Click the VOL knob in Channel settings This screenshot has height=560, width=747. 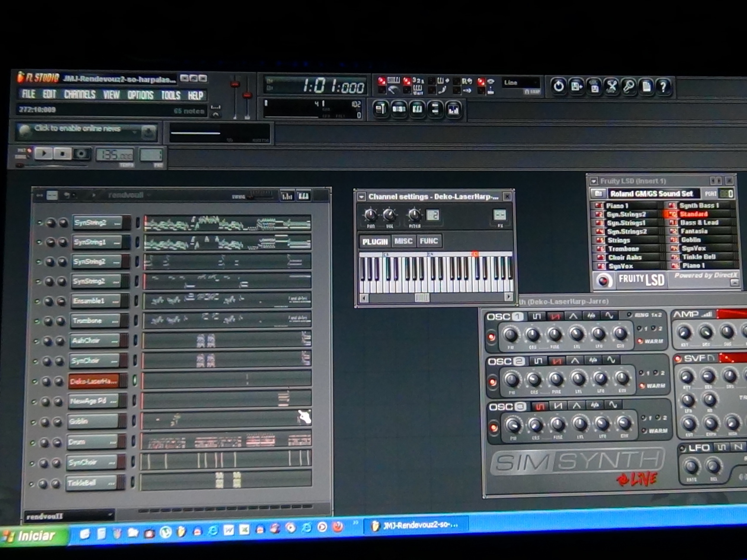coord(389,215)
